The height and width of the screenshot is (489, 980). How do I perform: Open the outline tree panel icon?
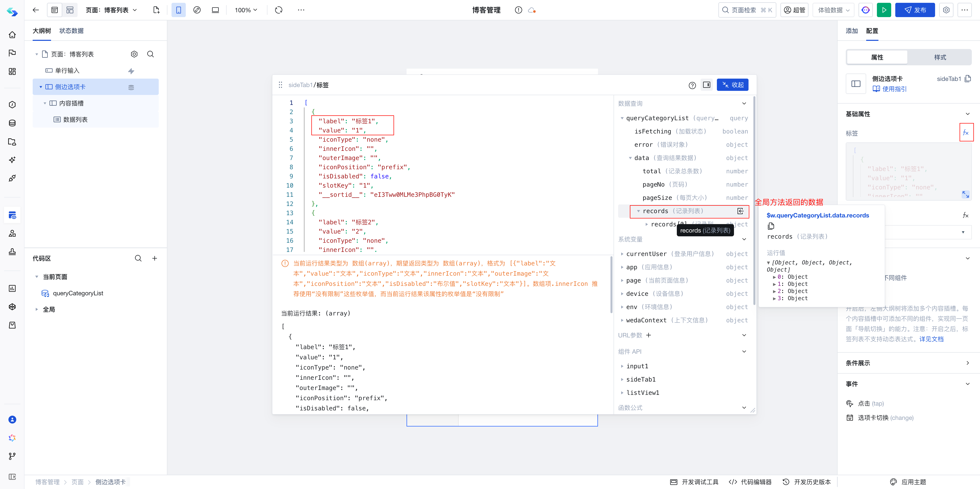55,10
